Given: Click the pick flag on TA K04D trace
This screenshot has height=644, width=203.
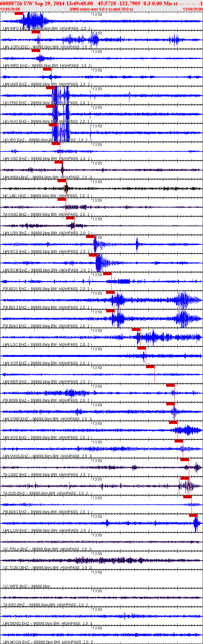Looking at the screenshot, I should [62, 199].
